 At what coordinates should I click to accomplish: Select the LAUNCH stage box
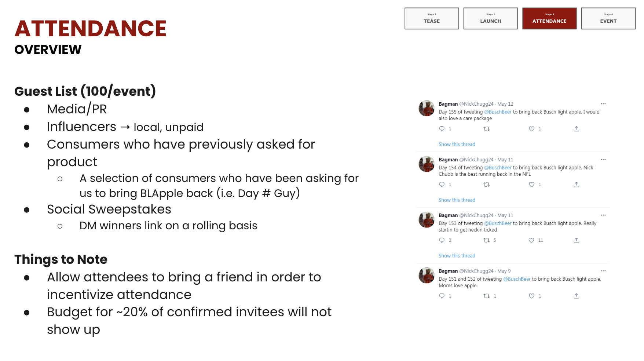point(491,18)
